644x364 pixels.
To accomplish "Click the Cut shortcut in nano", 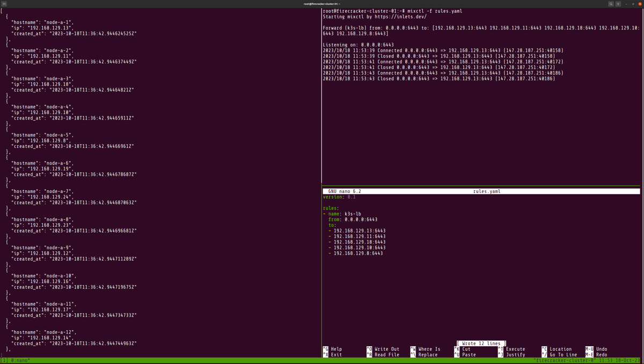I will 462,349.
